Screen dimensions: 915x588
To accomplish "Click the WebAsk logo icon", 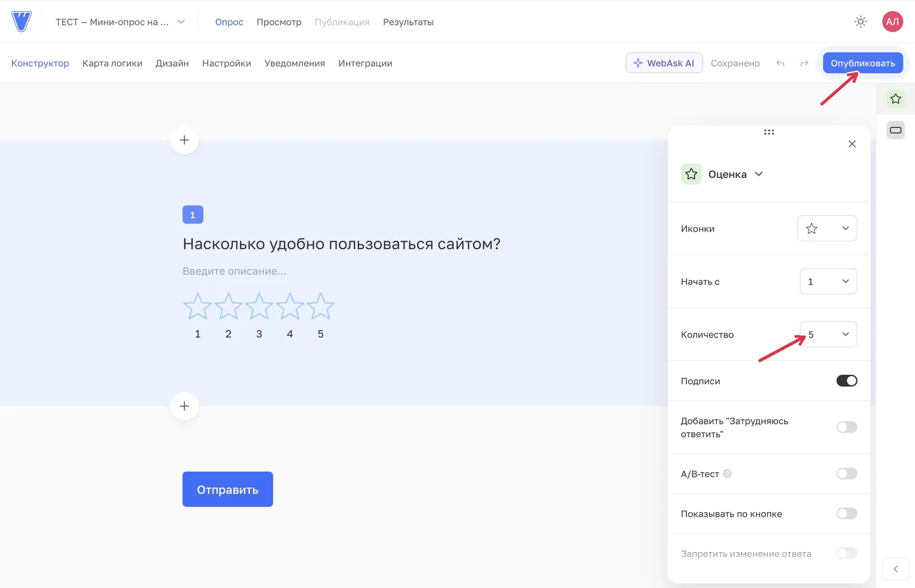I will coord(22,22).
